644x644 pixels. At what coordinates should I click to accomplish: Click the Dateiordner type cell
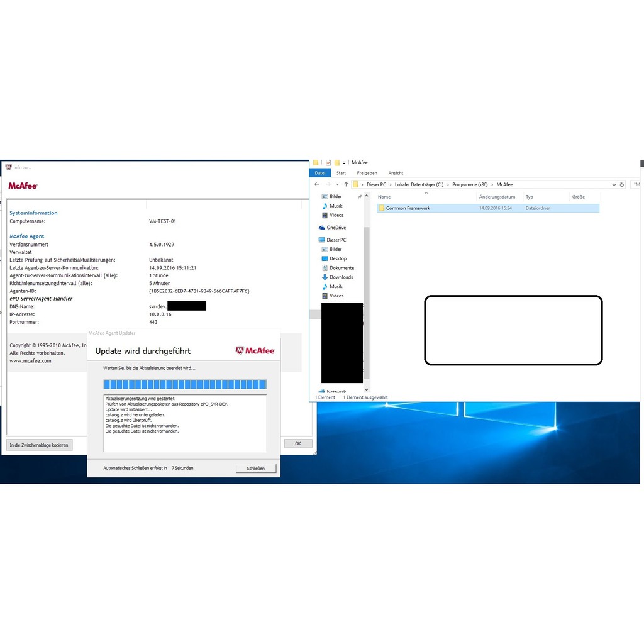pos(538,208)
